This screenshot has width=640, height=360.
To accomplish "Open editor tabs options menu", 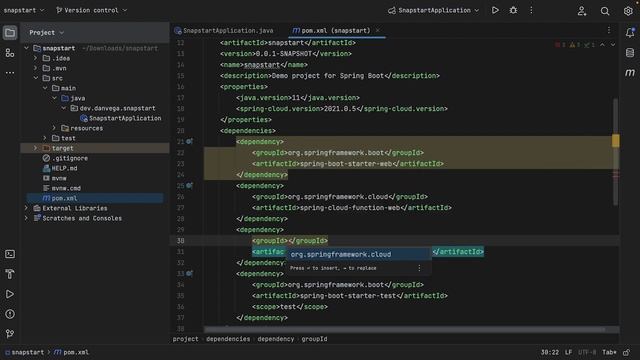I will click(x=609, y=30).
